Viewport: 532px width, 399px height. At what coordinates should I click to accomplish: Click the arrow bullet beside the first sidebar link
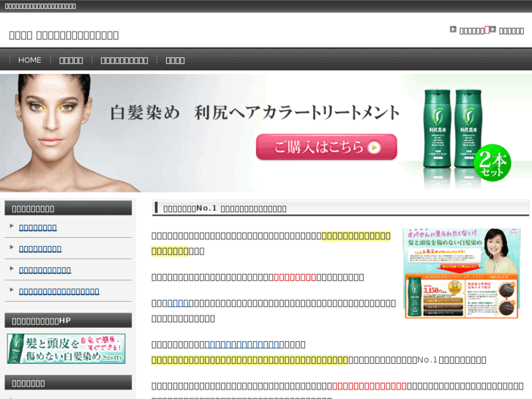[x=12, y=225]
